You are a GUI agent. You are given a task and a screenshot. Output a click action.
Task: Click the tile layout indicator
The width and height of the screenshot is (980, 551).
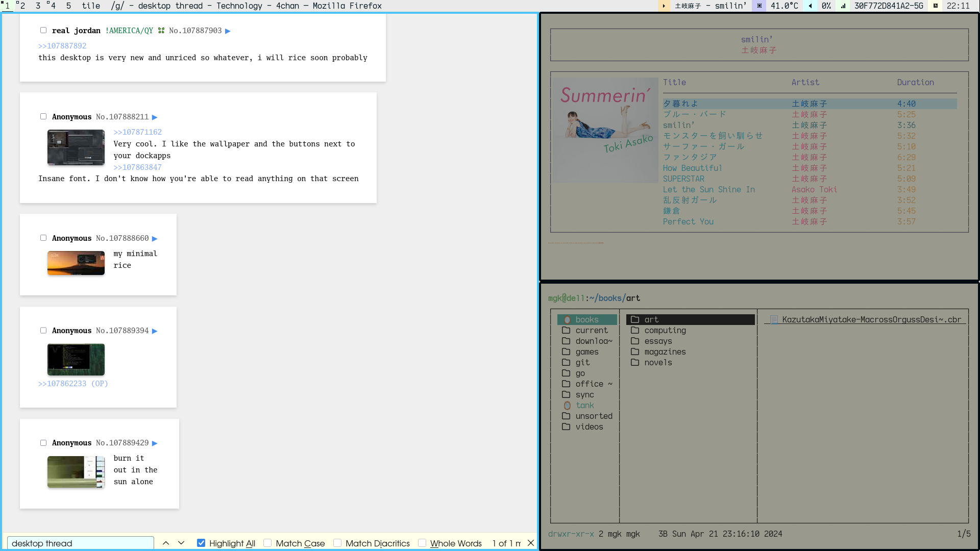click(91, 6)
